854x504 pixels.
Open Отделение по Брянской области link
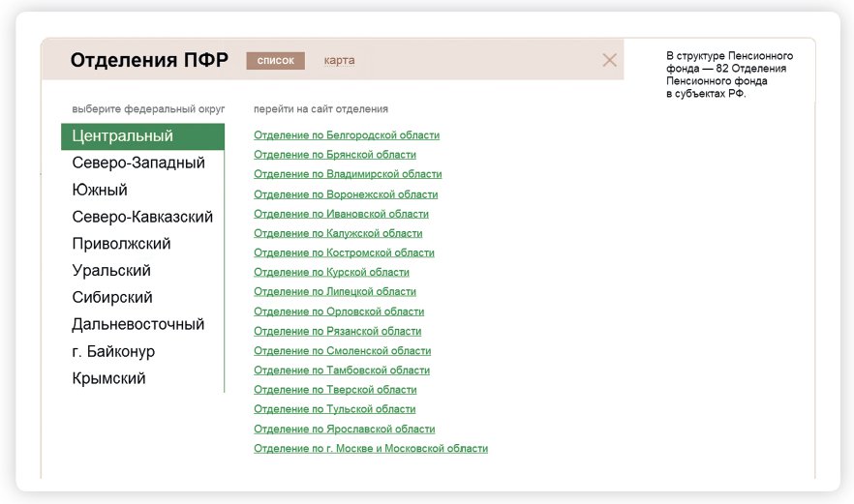pyautogui.click(x=335, y=155)
